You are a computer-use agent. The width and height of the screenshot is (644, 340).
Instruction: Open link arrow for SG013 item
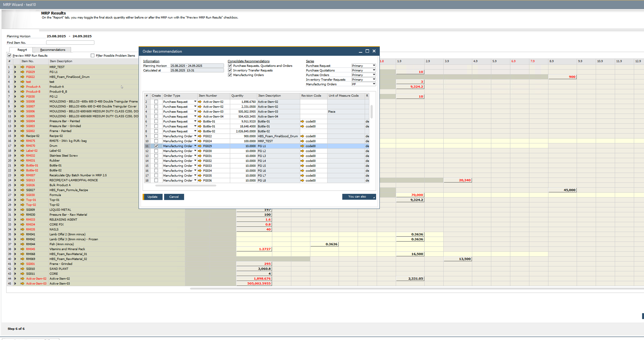point(22,180)
